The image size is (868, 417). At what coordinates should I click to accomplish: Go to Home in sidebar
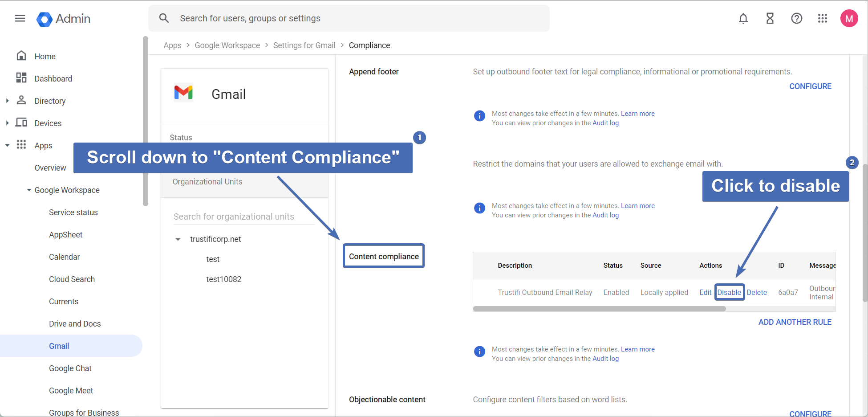45,57
